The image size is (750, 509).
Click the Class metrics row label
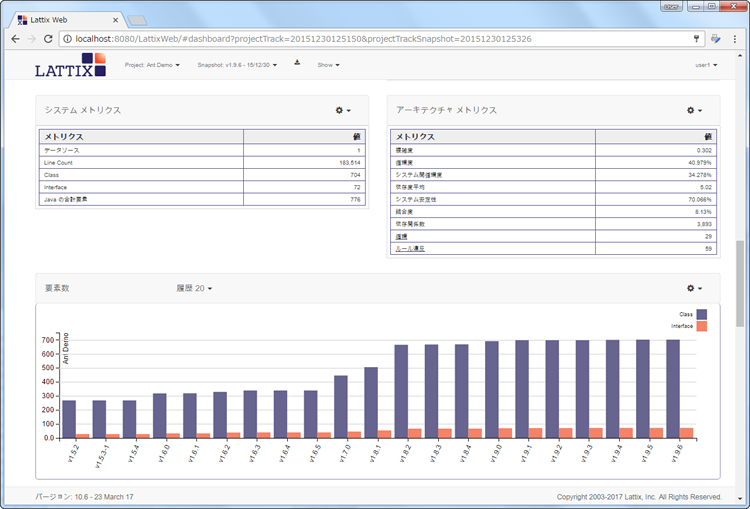[51, 175]
